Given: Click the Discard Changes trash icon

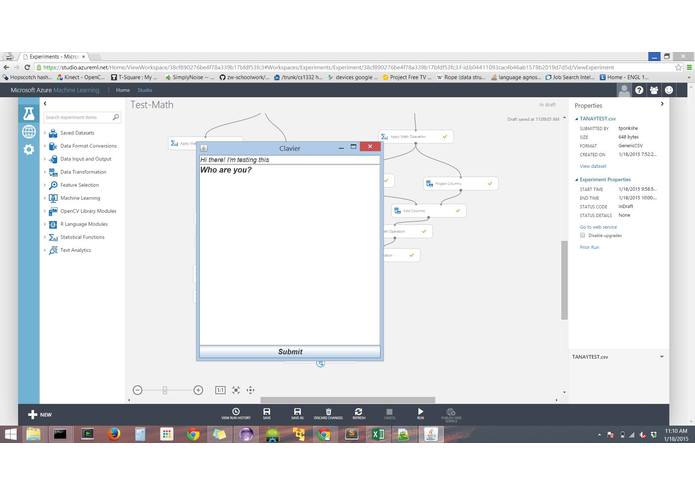Looking at the screenshot, I should click(328, 412).
